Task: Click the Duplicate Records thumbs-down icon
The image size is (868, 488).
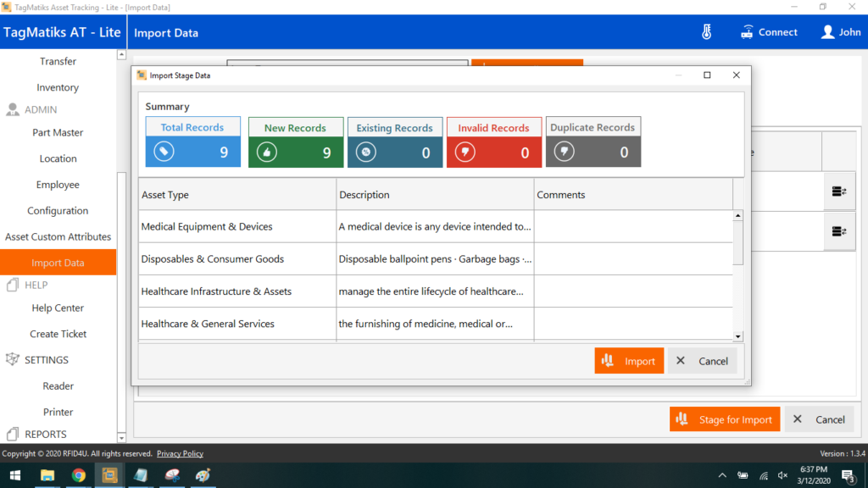Action: pos(564,152)
